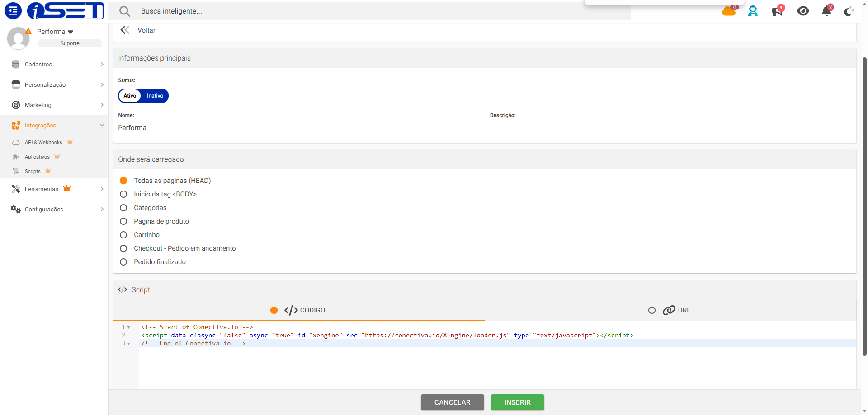
Task: Click the search magnifier icon
Action: coord(125,11)
